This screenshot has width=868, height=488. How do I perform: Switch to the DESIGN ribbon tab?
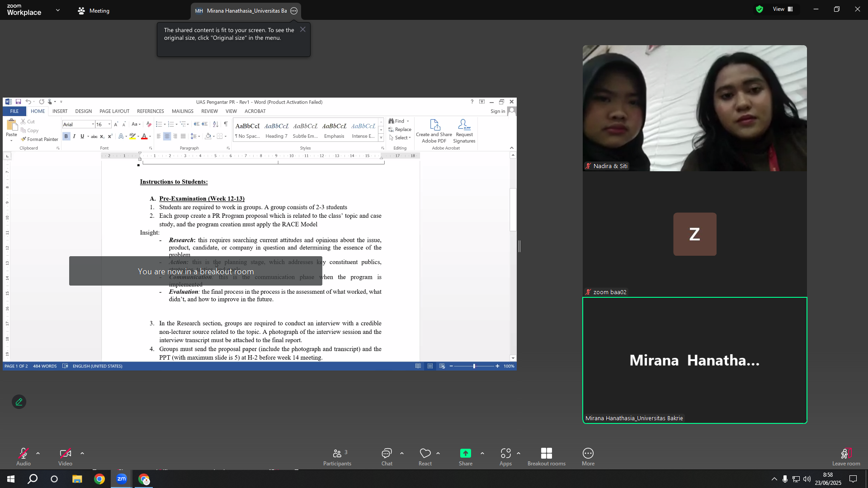pyautogui.click(x=84, y=111)
